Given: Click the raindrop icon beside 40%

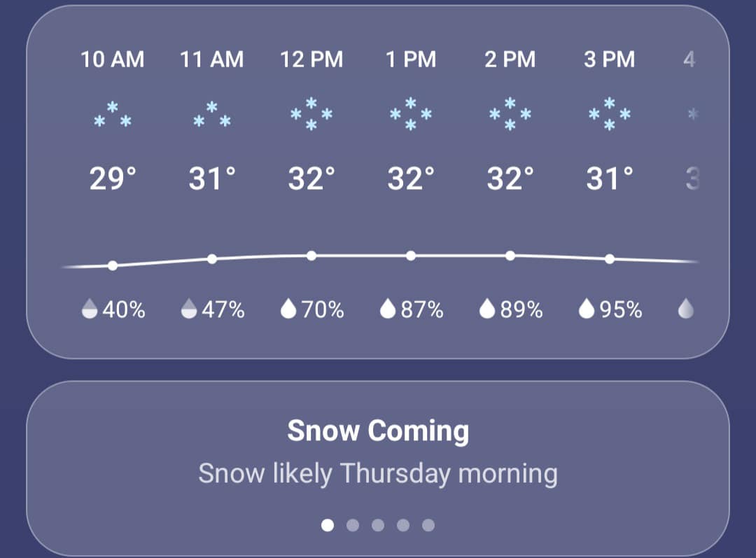Looking at the screenshot, I should [x=90, y=309].
